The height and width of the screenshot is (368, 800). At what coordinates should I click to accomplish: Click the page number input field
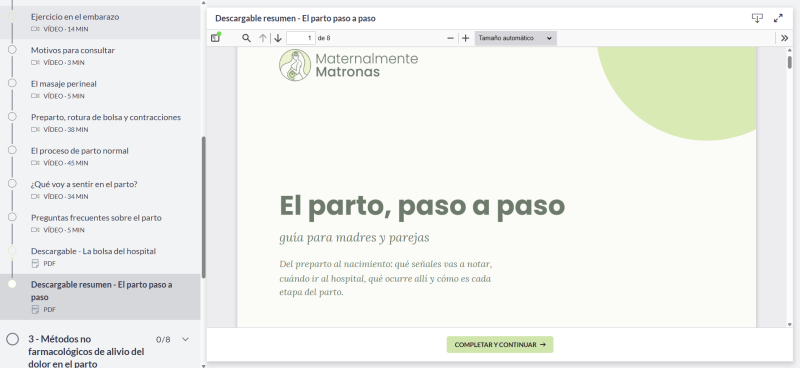pyautogui.click(x=301, y=38)
